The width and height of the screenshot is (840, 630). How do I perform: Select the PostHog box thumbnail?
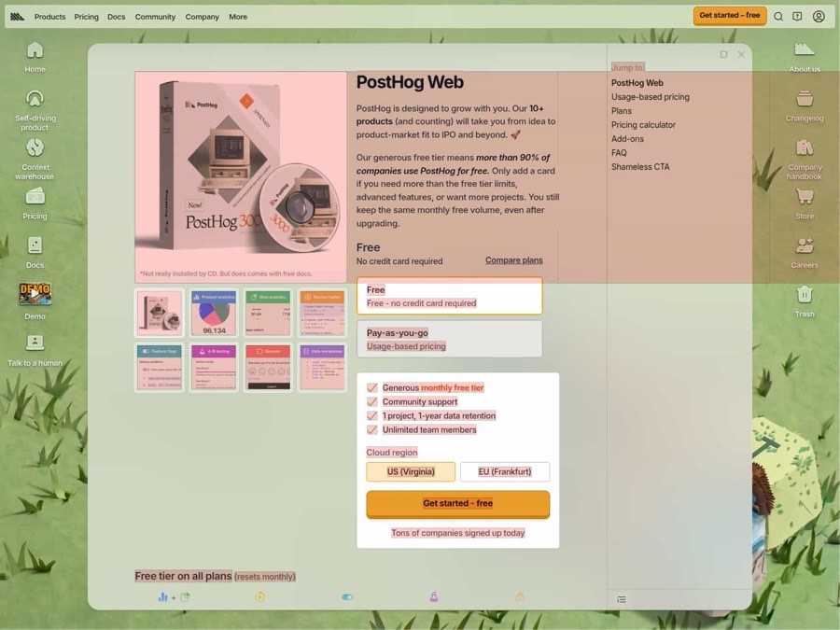click(159, 313)
